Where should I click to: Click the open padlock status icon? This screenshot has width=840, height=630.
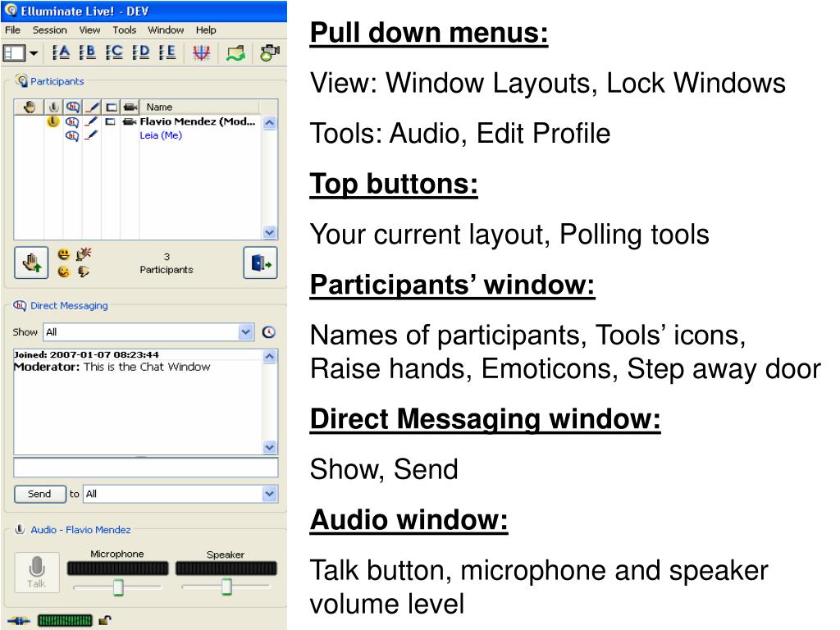tap(105, 621)
